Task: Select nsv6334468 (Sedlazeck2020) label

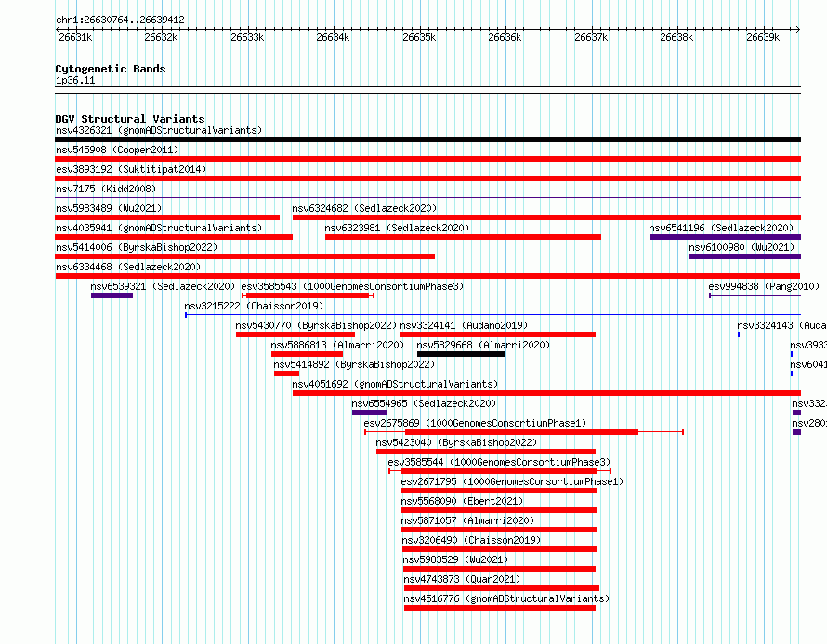Action: pos(128,267)
